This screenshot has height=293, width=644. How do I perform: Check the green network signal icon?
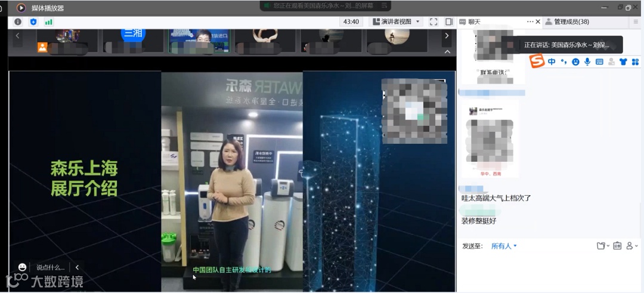pos(49,21)
